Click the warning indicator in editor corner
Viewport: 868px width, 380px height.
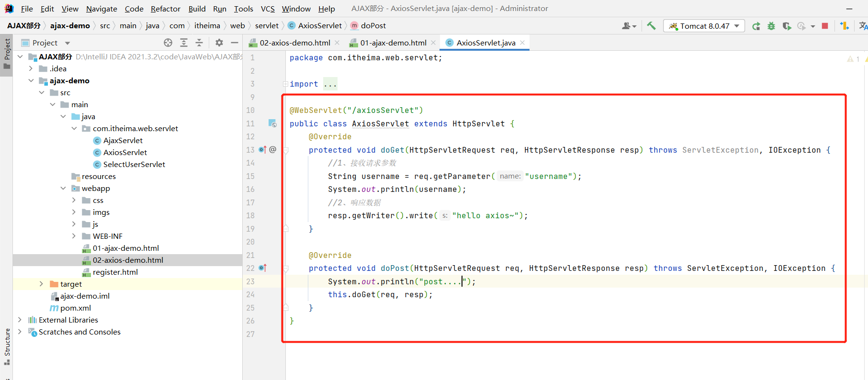coord(853,59)
